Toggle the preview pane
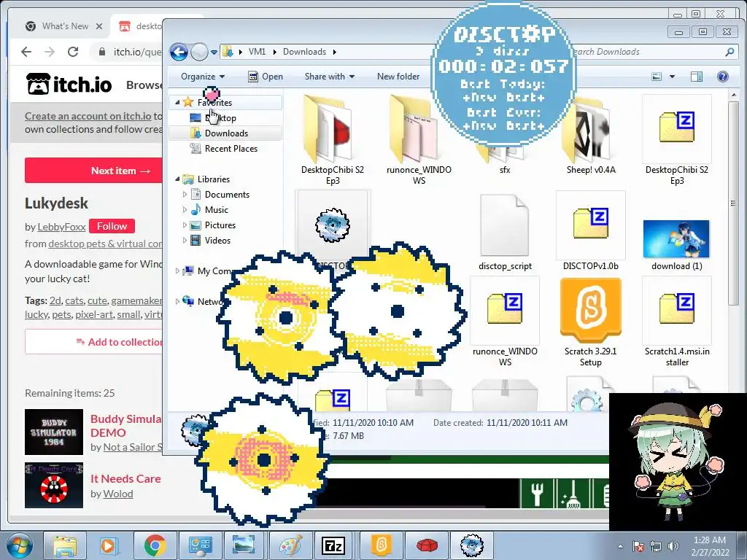Viewport: 747px width, 560px height. click(x=697, y=76)
